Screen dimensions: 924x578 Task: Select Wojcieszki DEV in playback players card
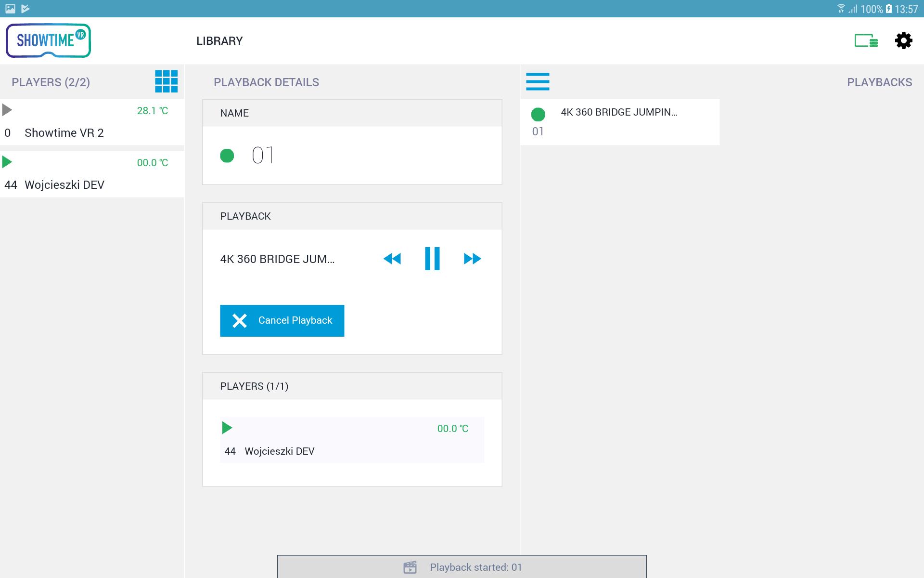pyautogui.click(x=352, y=440)
